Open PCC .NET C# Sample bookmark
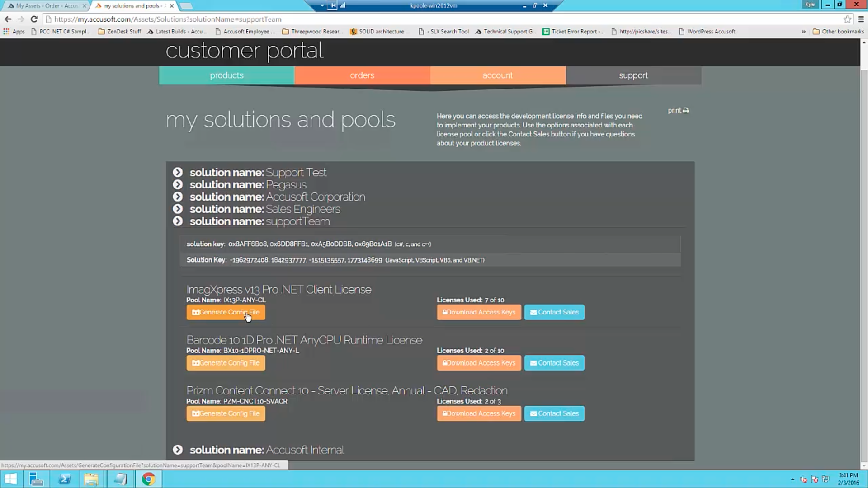Screen dimensions: 868x488 (x=61, y=32)
